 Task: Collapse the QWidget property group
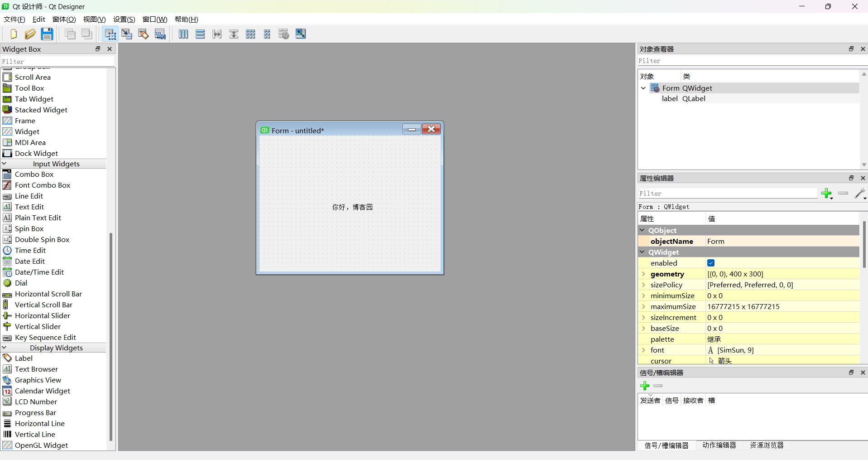[642, 252]
